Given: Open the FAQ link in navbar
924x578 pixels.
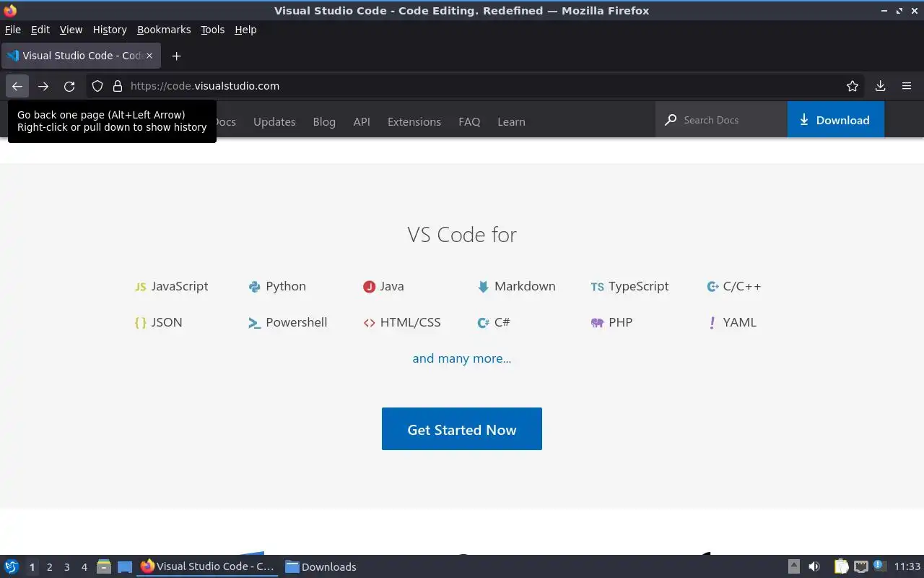Looking at the screenshot, I should tap(469, 122).
